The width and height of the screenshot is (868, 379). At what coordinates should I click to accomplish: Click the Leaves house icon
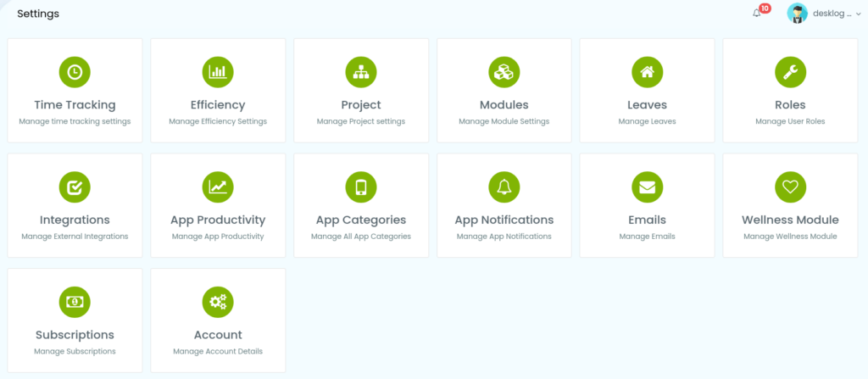point(647,72)
